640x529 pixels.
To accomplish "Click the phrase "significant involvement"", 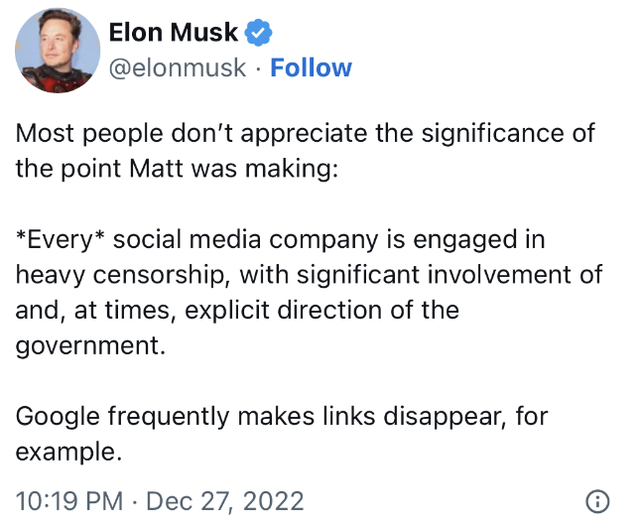I will click(428, 276).
